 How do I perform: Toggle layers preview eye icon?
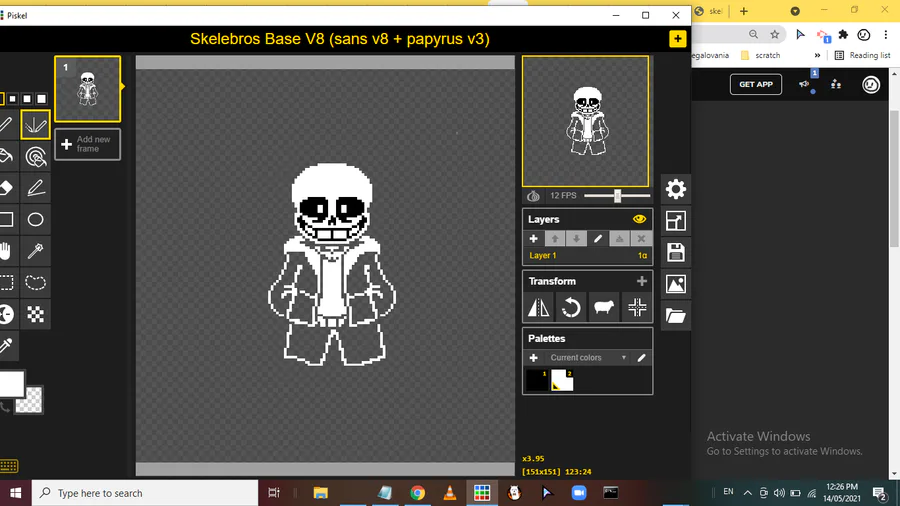point(639,219)
